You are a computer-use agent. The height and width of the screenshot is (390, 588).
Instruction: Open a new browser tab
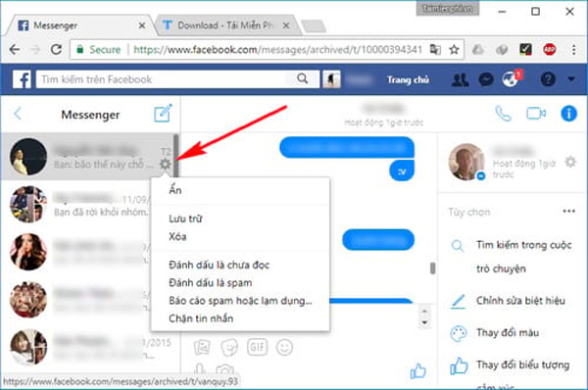[x=314, y=25]
